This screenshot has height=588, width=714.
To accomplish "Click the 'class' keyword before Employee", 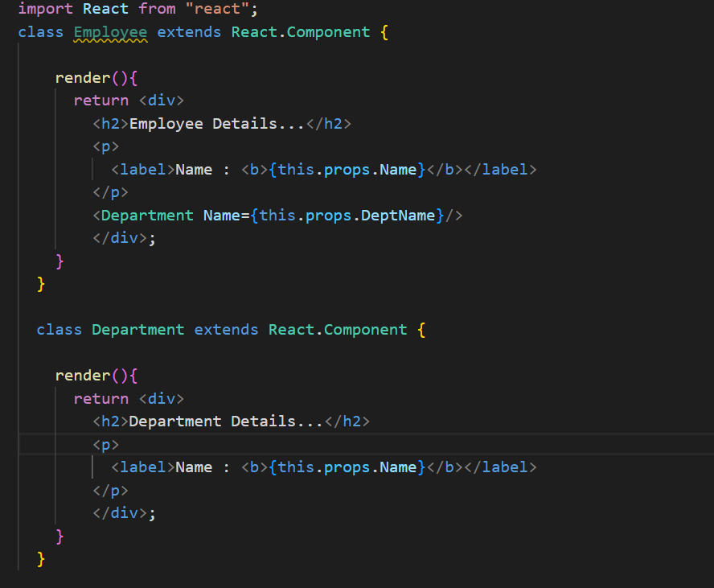I will tap(40, 32).
